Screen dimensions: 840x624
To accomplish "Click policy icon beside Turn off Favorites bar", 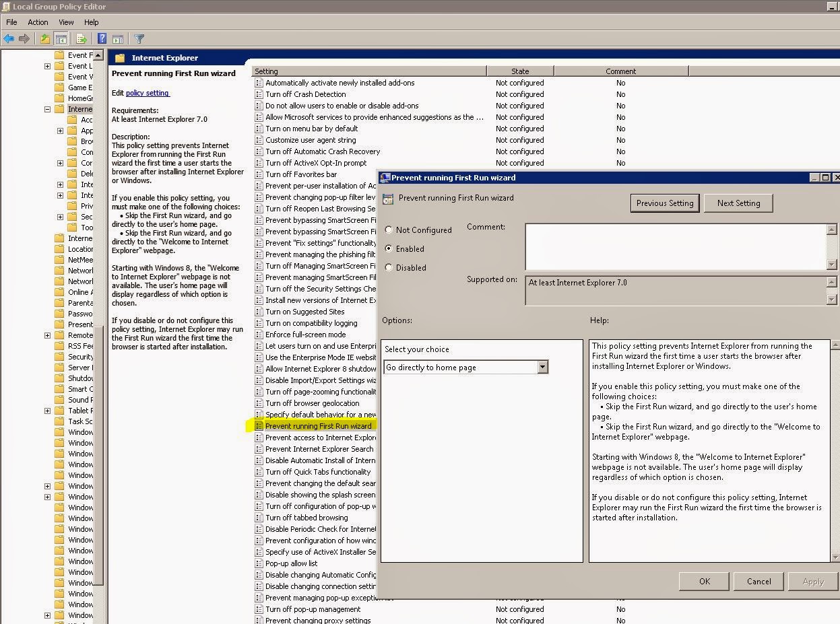I will [x=259, y=174].
